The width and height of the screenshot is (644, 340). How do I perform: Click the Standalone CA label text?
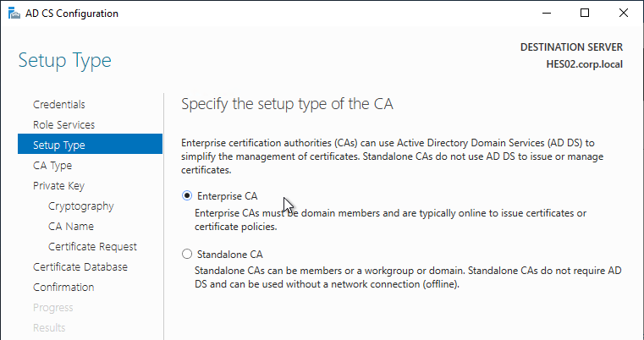(x=230, y=255)
